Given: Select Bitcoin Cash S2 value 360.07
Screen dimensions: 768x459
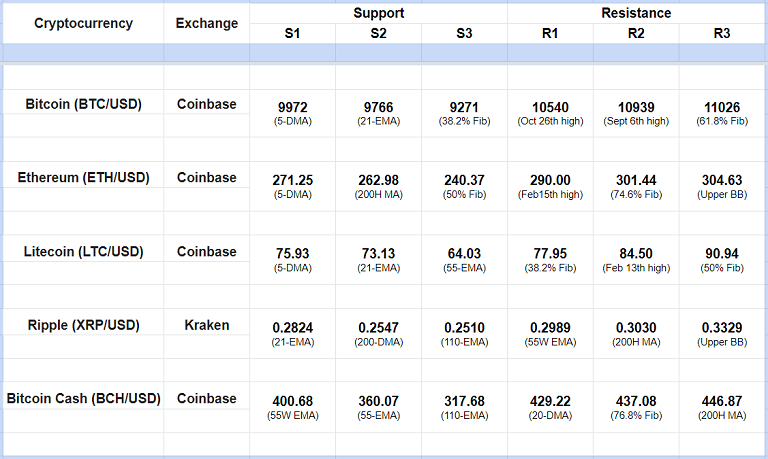Looking at the screenshot, I should click(378, 401).
